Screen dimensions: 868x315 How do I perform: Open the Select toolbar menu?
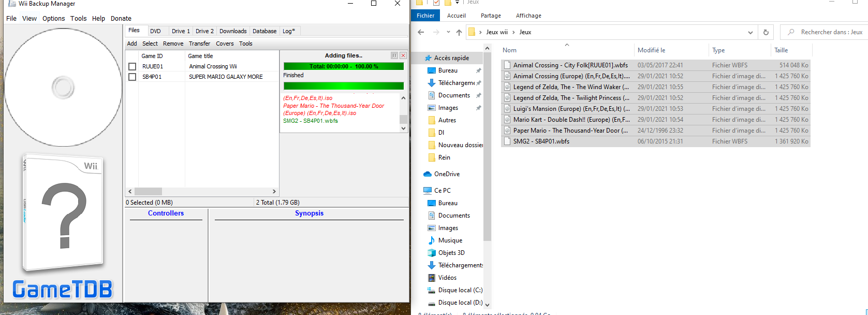point(150,44)
